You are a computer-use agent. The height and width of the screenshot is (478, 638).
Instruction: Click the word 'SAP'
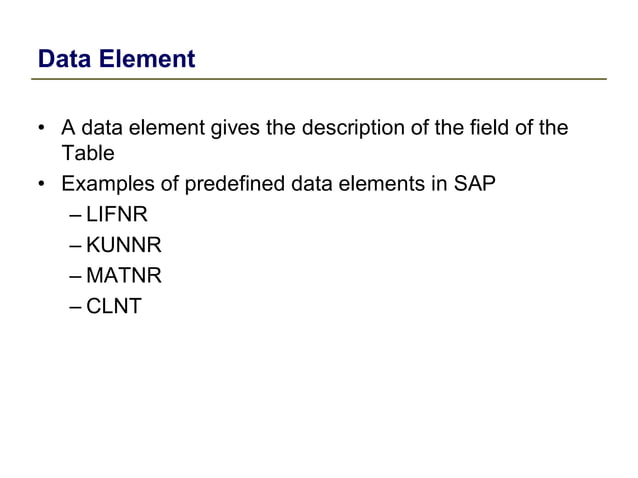474,184
